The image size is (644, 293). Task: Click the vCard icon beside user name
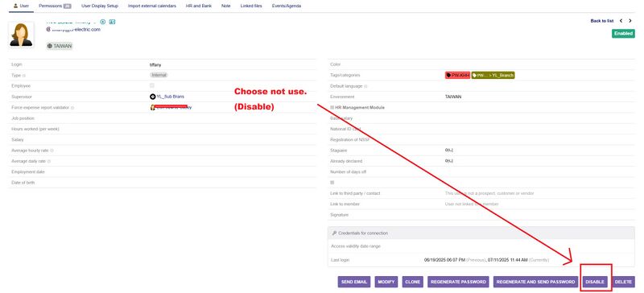(112, 22)
